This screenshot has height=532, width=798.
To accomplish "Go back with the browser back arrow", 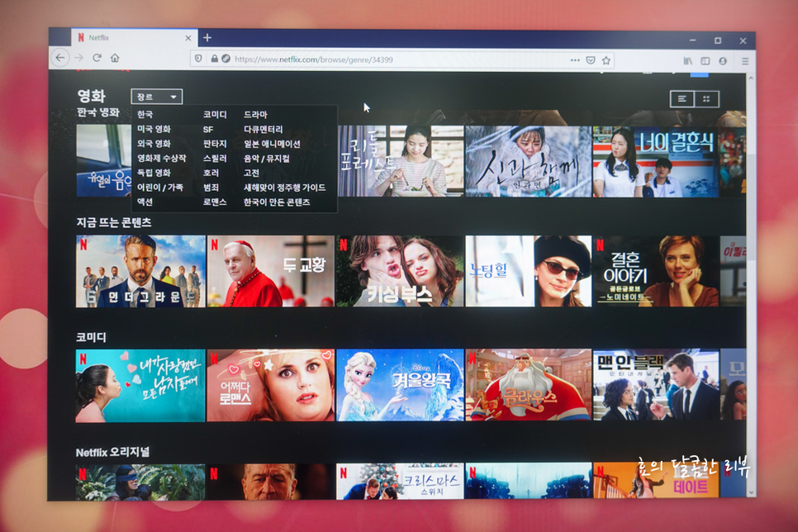I will click(x=60, y=58).
